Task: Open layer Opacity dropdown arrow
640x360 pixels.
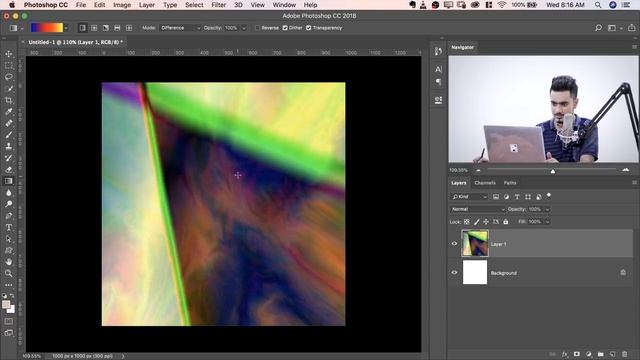Action: (x=547, y=209)
